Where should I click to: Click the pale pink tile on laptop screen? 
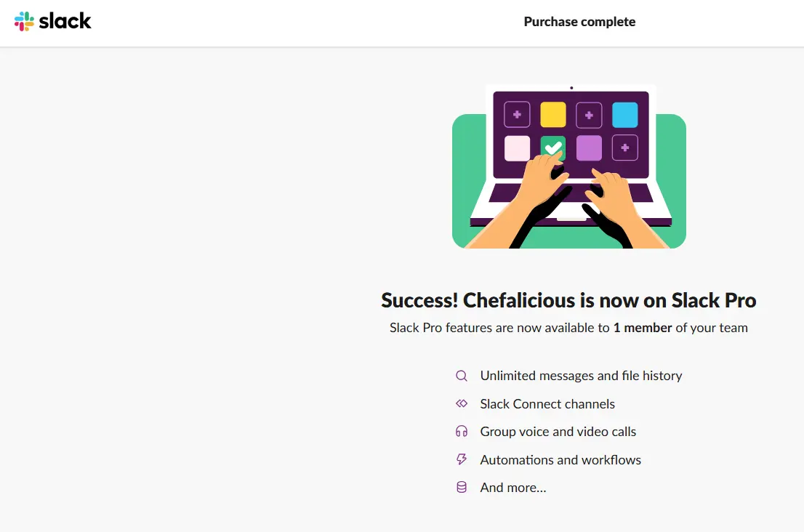coord(517,148)
